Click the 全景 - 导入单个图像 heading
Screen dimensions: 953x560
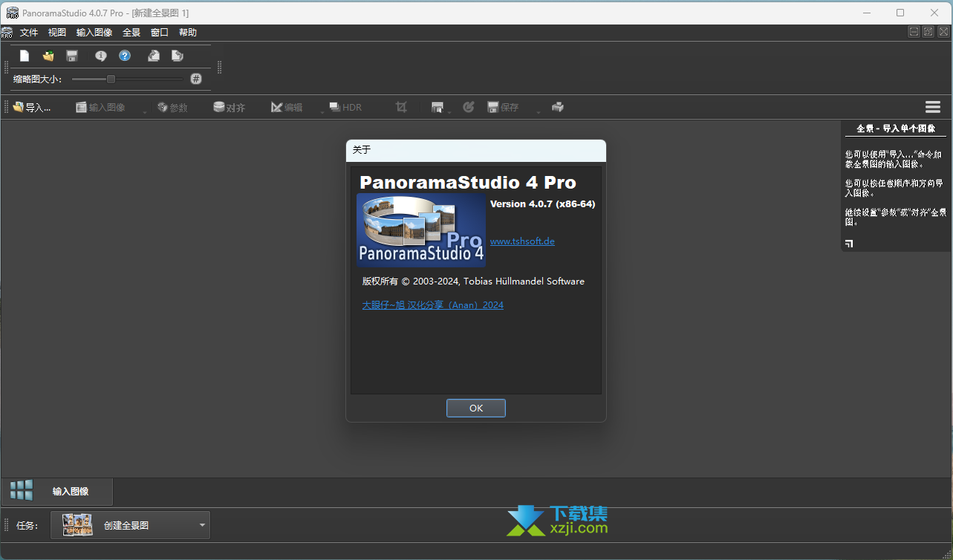[896, 128]
